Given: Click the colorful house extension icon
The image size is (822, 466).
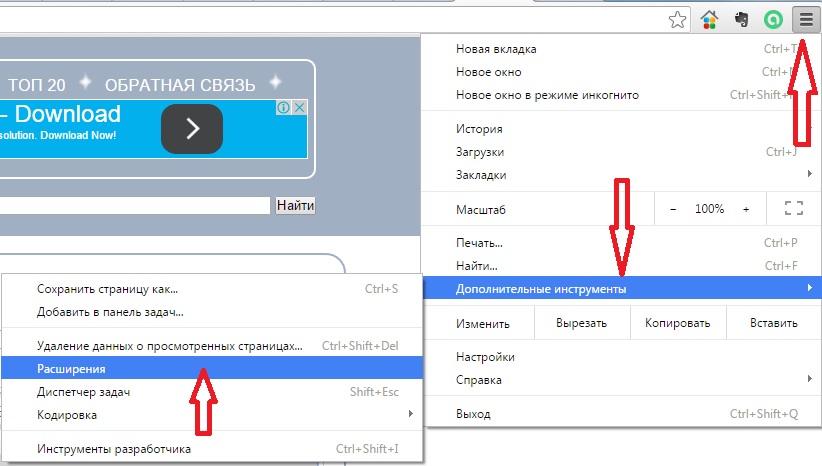Looking at the screenshot, I should pos(709,19).
